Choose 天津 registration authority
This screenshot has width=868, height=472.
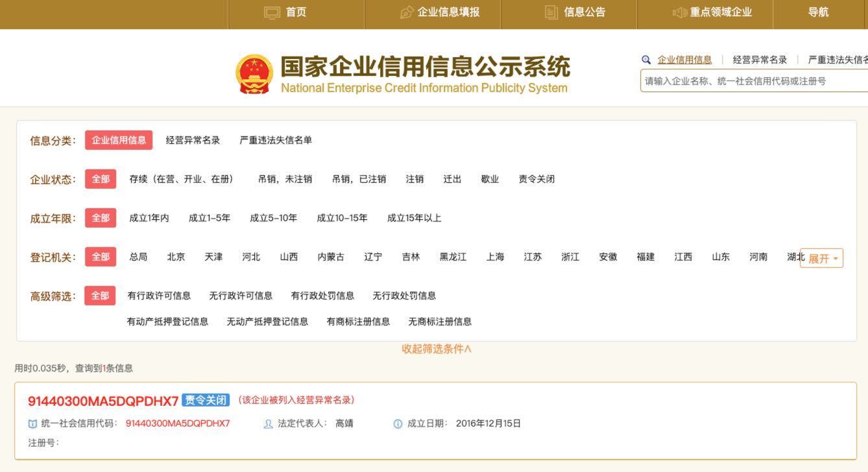[213, 257]
